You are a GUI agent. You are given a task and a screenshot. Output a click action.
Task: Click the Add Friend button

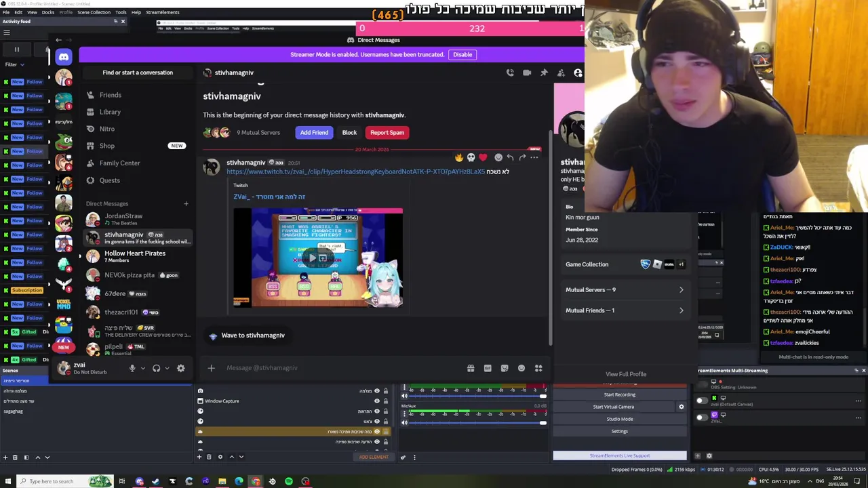pyautogui.click(x=314, y=132)
